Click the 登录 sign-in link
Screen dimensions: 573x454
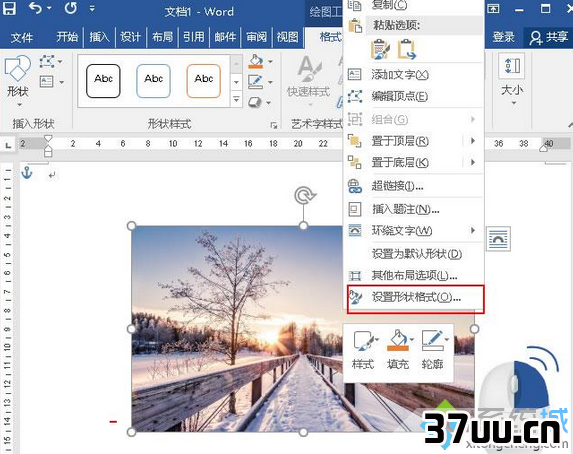[504, 37]
